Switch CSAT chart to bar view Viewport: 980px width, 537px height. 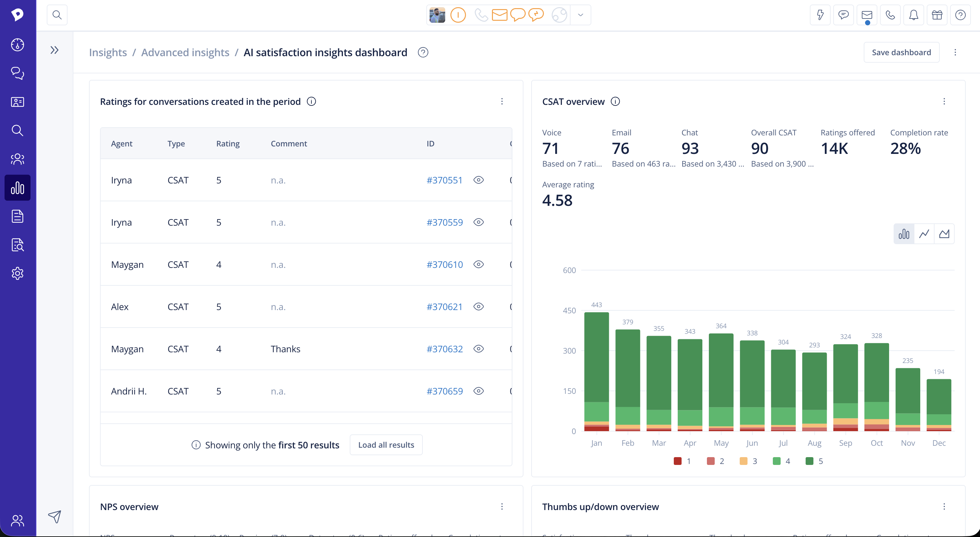(x=904, y=233)
